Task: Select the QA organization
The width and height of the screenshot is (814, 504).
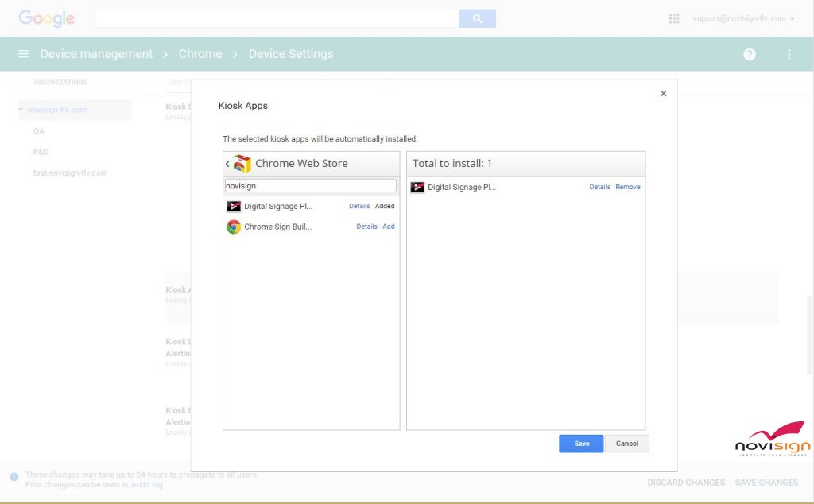Action: pos(39,131)
